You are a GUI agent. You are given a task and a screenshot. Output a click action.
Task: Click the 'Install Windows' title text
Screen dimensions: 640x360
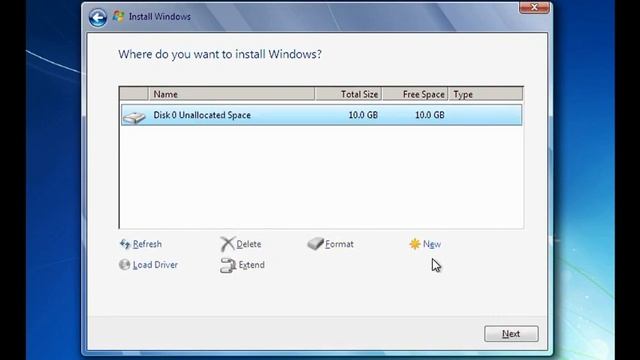160,17
